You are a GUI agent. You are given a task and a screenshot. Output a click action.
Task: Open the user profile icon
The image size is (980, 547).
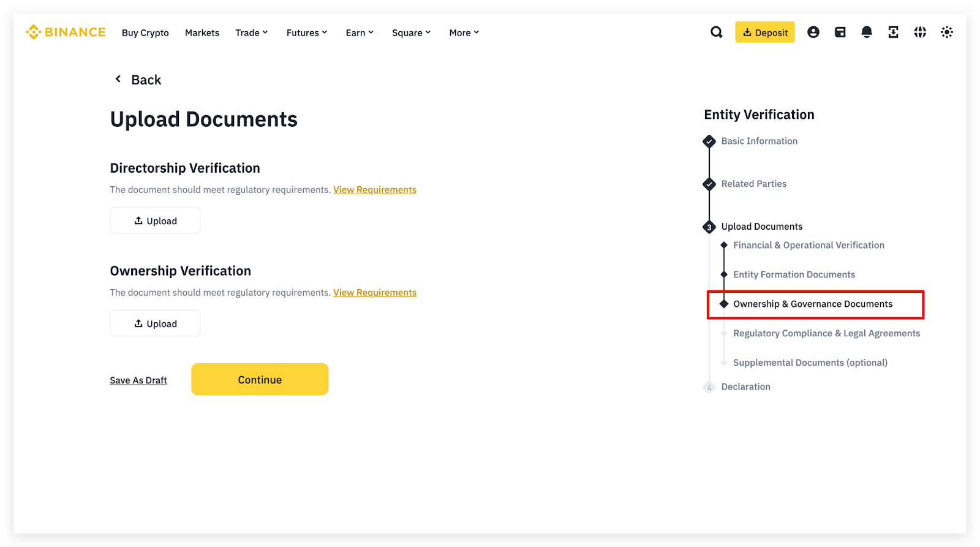(813, 32)
